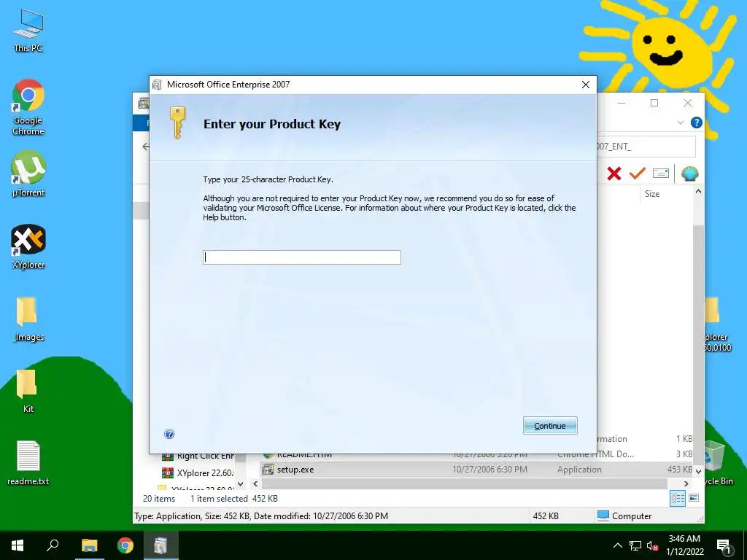Open the This PC desktop icon
The image size is (747, 560).
[28, 31]
